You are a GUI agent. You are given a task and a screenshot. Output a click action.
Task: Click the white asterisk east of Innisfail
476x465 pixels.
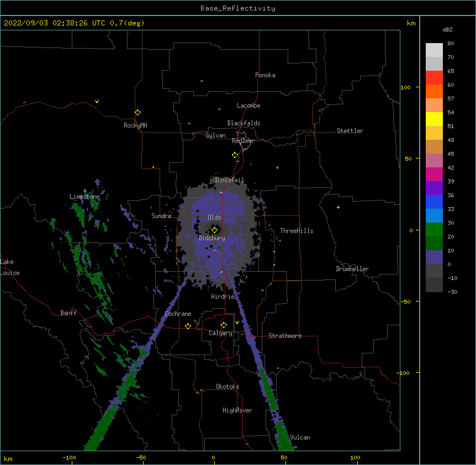click(x=277, y=167)
